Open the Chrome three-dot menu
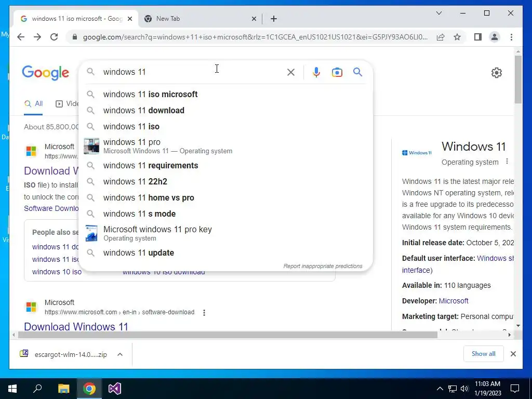 (511, 37)
